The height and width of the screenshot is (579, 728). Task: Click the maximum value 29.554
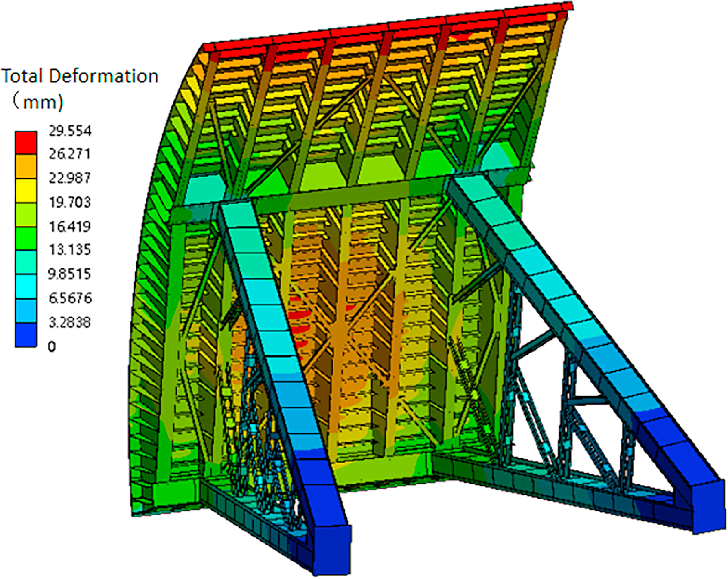coord(70,131)
